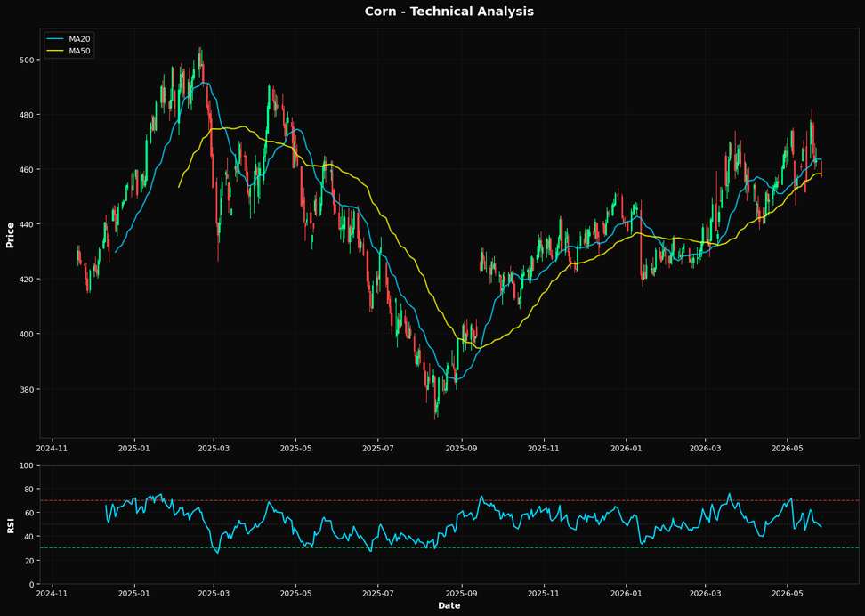Click the 440 price axis tick
Viewport: 865px width, 616px height.
click(28, 224)
